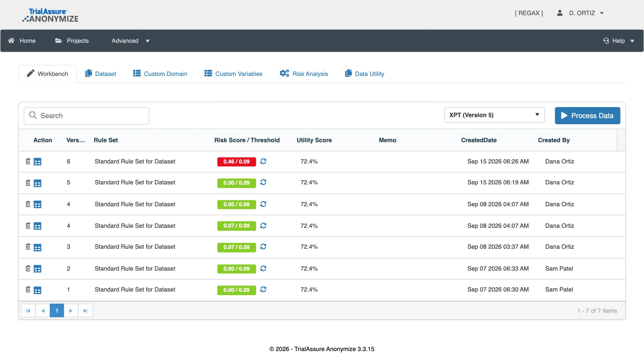Switch to the Dataset tab
The image size is (644, 362).
(x=100, y=74)
